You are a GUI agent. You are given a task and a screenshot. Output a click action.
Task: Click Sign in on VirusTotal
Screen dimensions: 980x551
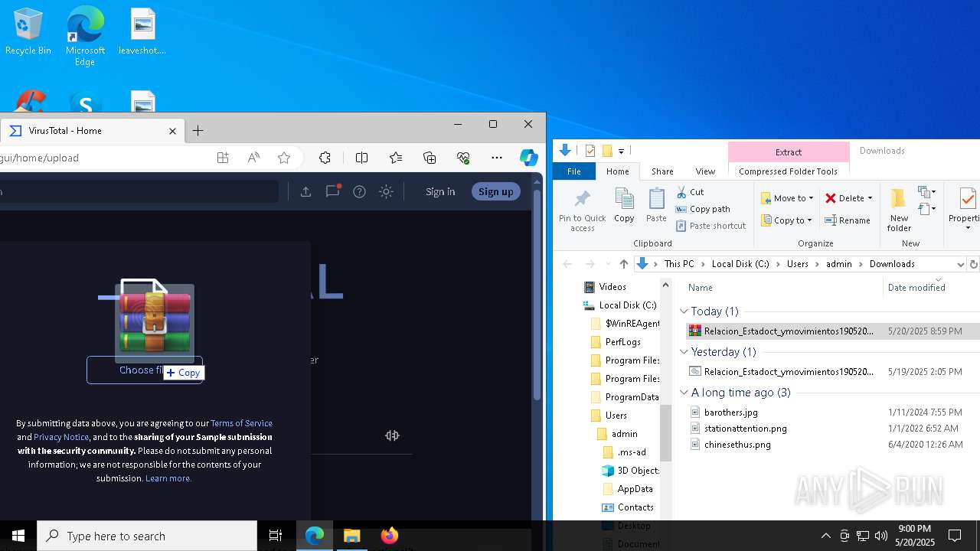point(440,191)
